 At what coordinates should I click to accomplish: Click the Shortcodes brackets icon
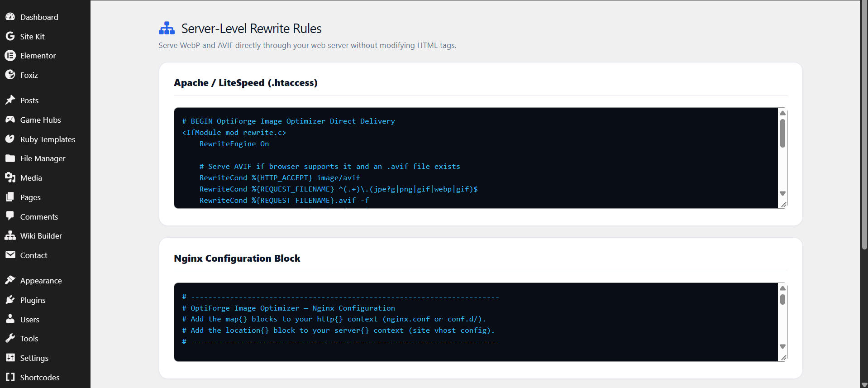10,377
